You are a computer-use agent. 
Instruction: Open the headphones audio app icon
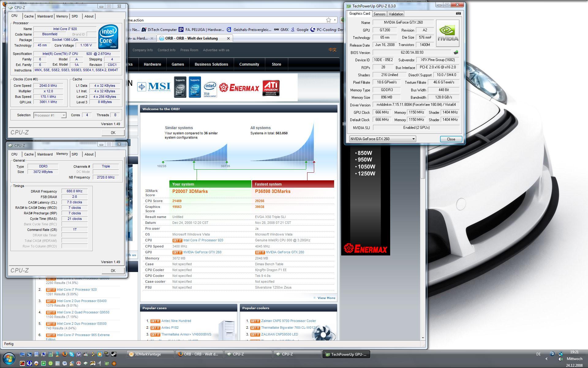click(x=79, y=354)
